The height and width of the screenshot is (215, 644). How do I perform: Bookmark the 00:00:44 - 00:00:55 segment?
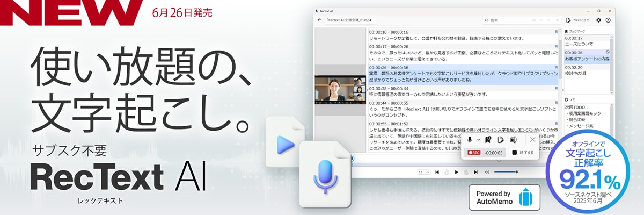[x=557, y=103]
